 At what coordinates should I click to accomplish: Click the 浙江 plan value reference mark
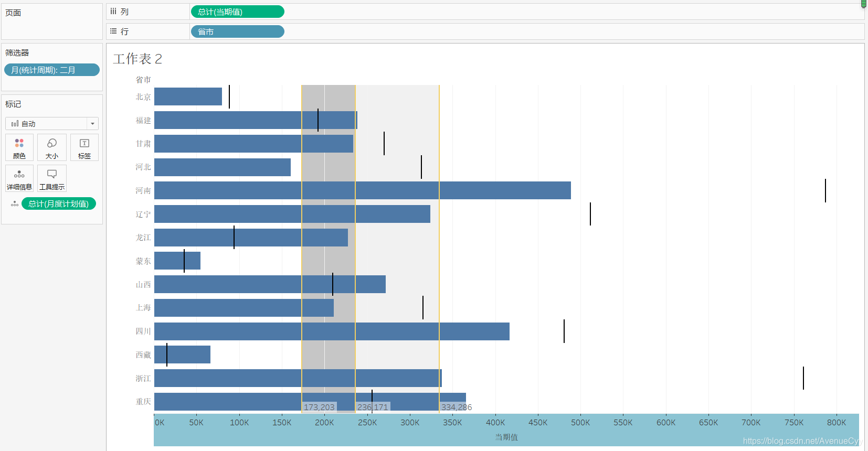click(803, 378)
